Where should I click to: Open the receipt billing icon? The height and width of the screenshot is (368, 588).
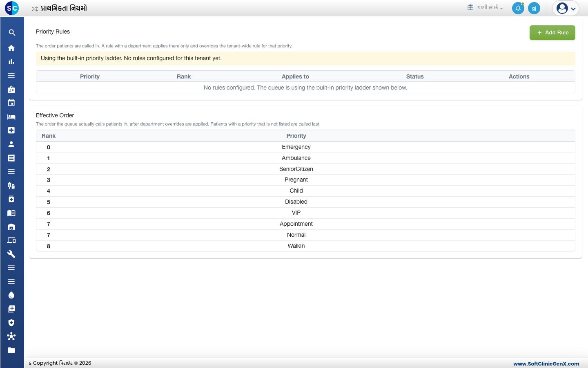[x=11, y=158]
